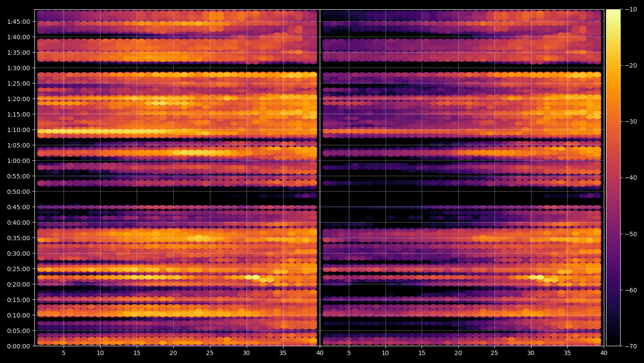The width and height of the screenshot is (644, 363).
Task: Click the 0:00:00 y-axis tick label
Action: (x=19, y=346)
